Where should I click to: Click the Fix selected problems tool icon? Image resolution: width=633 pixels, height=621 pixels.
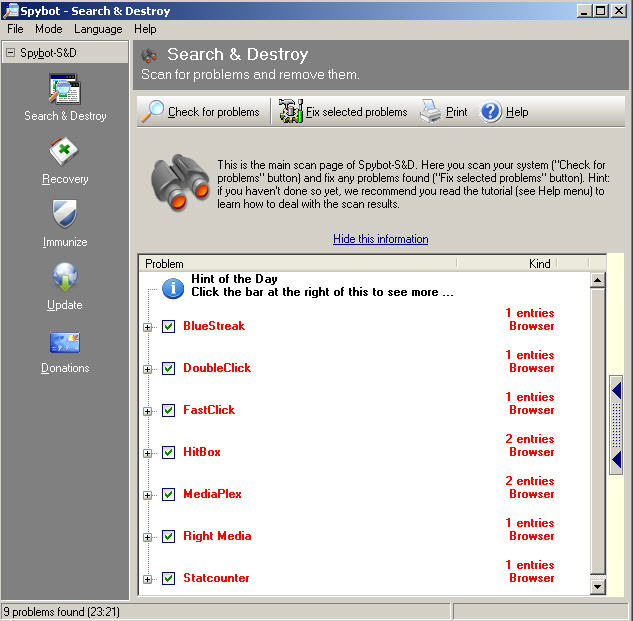(291, 111)
